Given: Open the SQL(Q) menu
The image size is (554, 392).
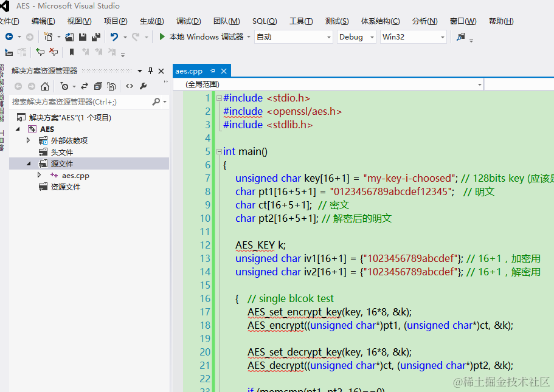Looking at the screenshot, I should 265,21.
